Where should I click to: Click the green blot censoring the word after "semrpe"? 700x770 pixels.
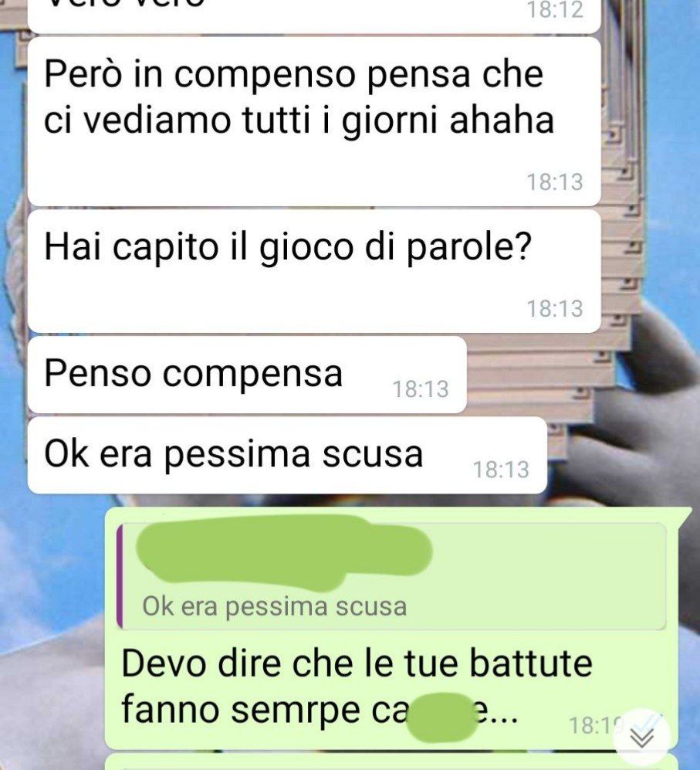[441, 717]
